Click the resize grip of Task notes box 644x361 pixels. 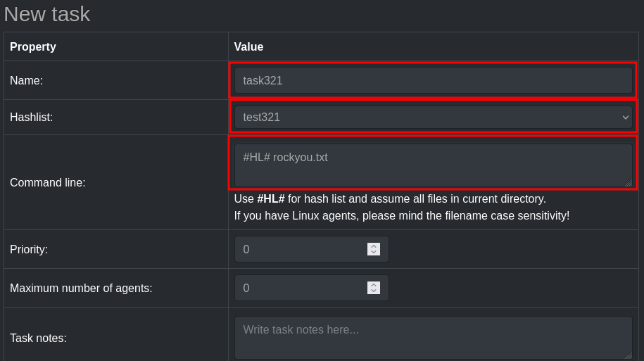tap(629, 355)
